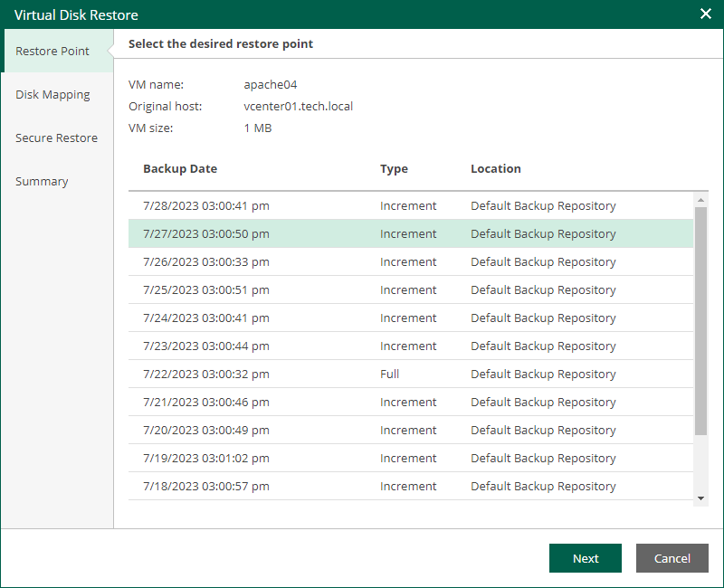Switch to the Summary step
The height and width of the screenshot is (588, 724).
tap(42, 182)
